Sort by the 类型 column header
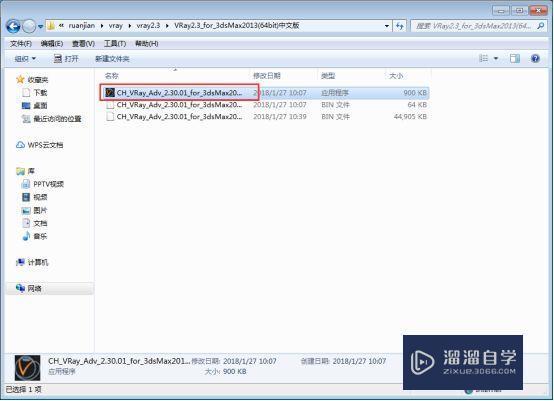This screenshot has height=401, width=554. click(x=328, y=76)
